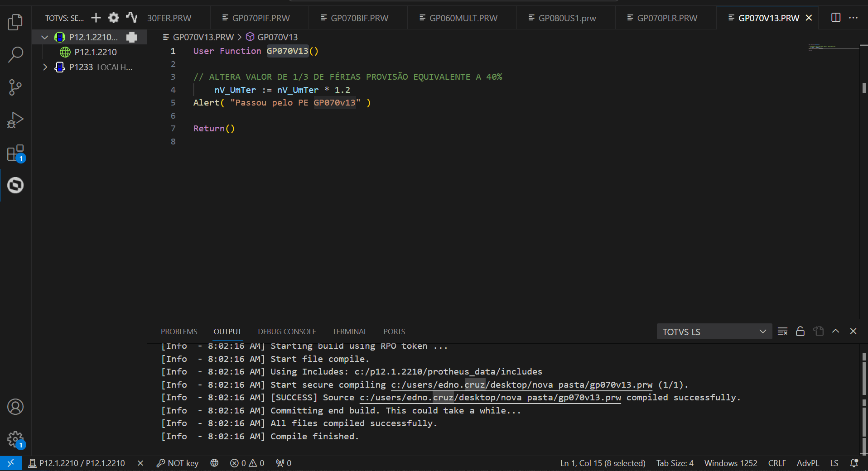
Task: Click the Alert function call on line 5
Action: (206, 103)
